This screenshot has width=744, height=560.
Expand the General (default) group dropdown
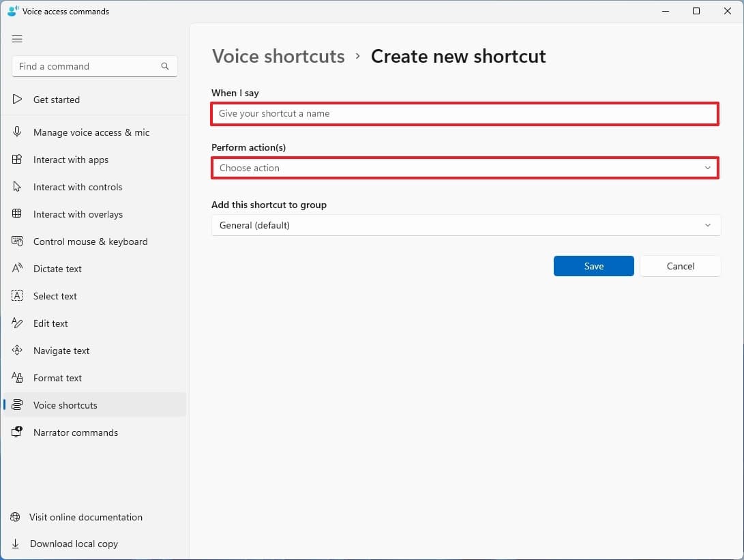[465, 225]
